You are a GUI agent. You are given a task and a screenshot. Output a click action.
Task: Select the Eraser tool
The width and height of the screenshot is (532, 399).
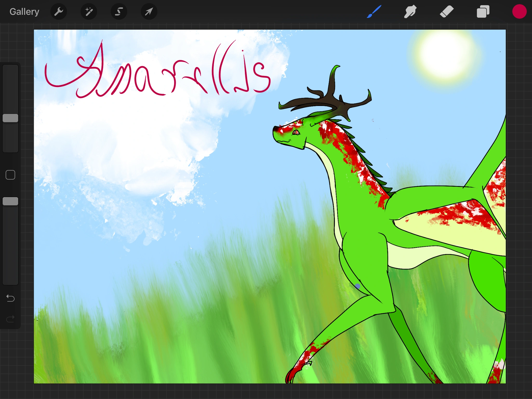point(447,12)
